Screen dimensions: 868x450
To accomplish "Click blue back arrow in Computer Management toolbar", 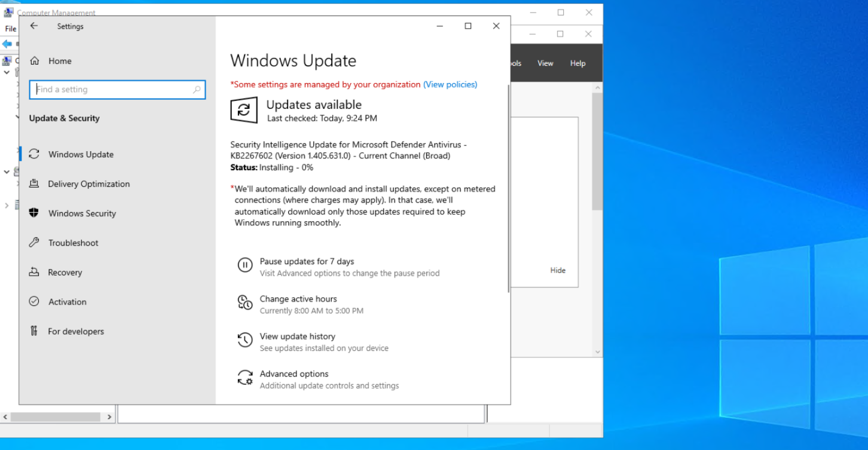I will coord(7,44).
